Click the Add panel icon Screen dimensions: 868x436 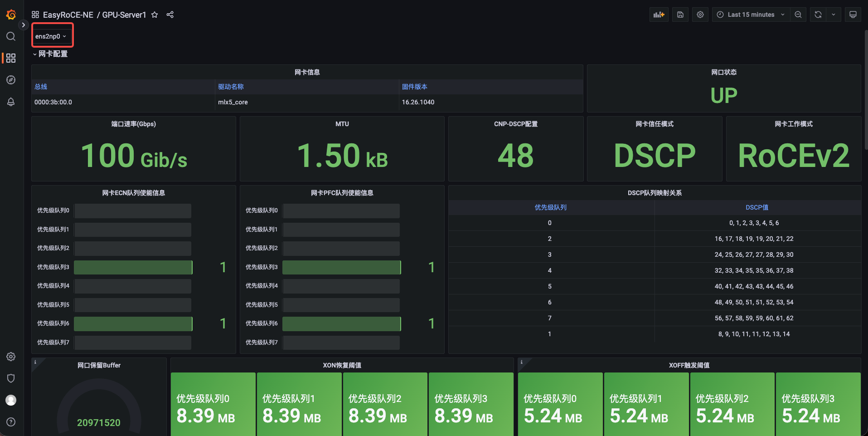pyautogui.click(x=659, y=15)
